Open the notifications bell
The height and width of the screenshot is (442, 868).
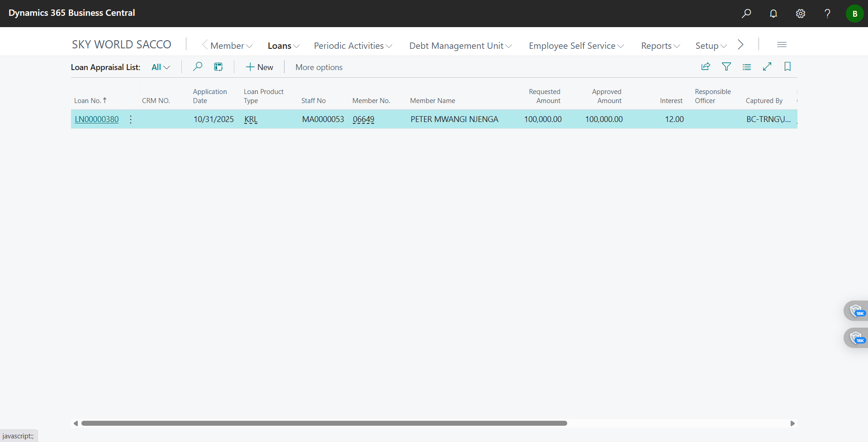[773, 13]
